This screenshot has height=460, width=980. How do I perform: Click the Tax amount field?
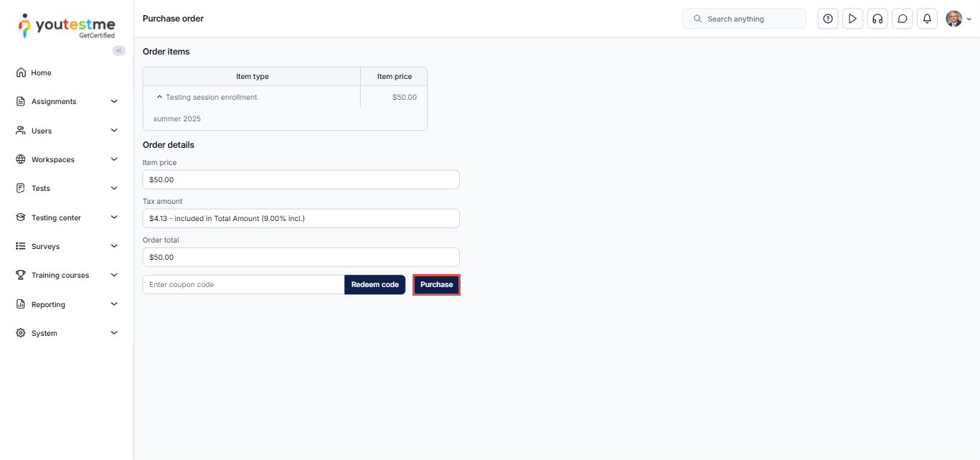(x=301, y=218)
